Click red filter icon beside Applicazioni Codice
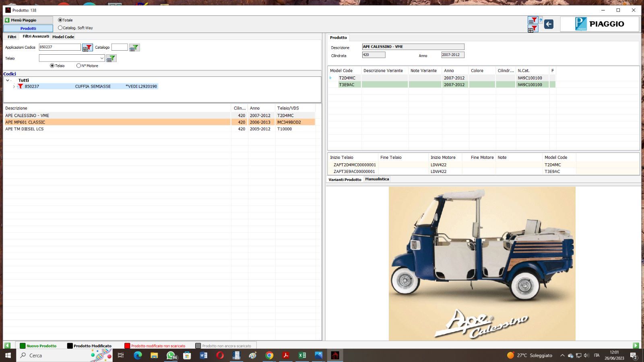 (x=87, y=47)
